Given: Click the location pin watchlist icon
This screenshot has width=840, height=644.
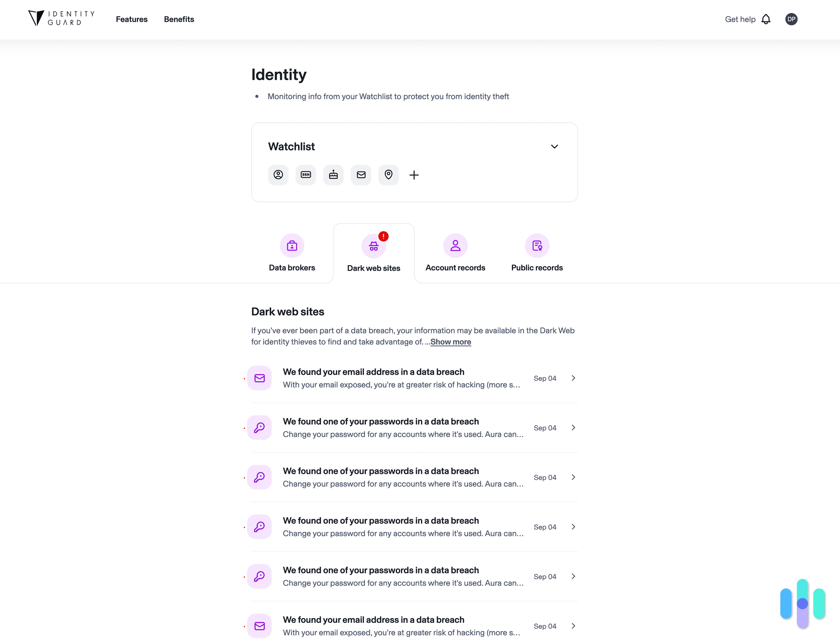Looking at the screenshot, I should (x=389, y=175).
